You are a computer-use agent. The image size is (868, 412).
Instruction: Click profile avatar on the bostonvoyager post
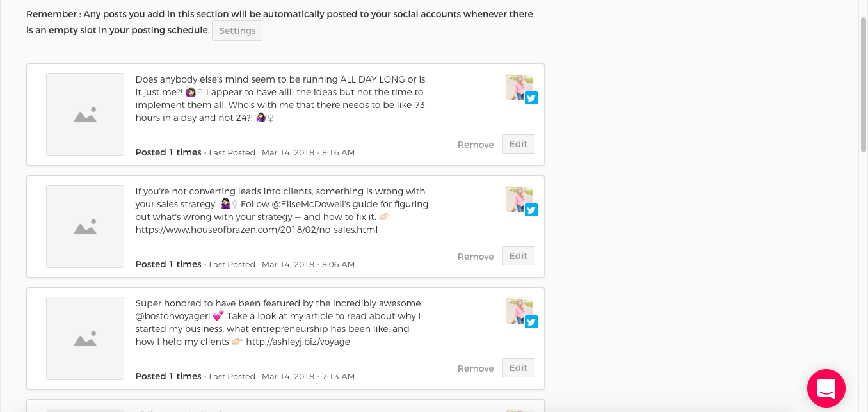(x=519, y=311)
